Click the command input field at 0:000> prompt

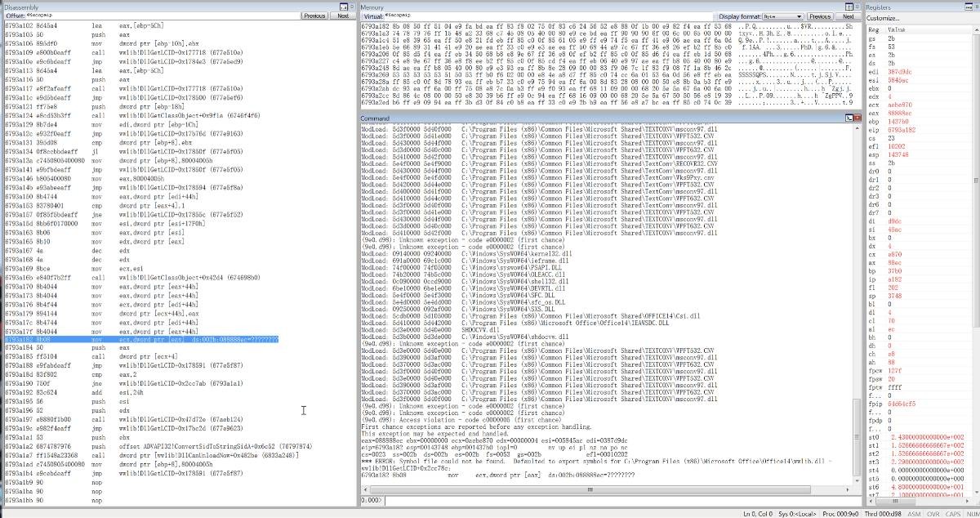tap(624, 499)
